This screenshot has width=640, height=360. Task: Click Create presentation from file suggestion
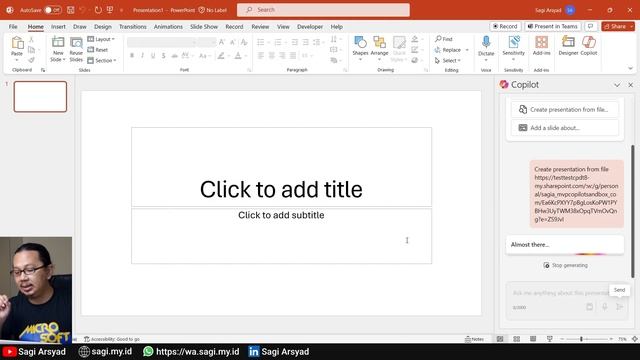[x=564, y=109]
